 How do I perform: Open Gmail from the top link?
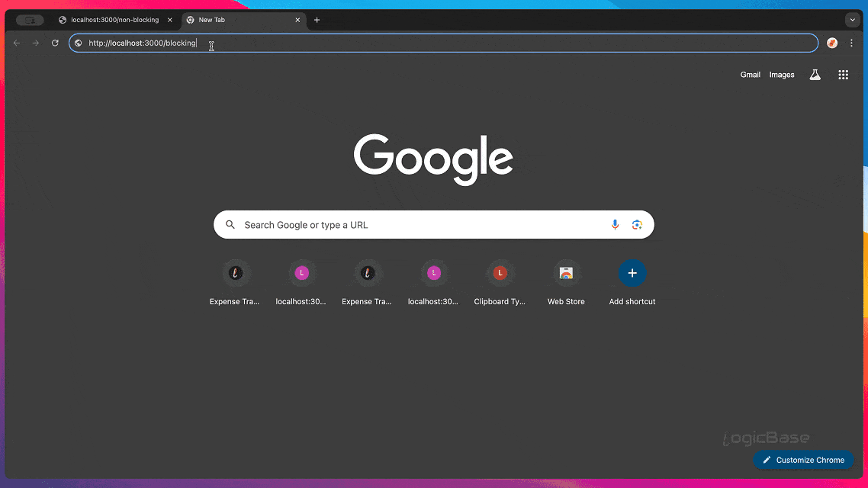pos(750,74)
